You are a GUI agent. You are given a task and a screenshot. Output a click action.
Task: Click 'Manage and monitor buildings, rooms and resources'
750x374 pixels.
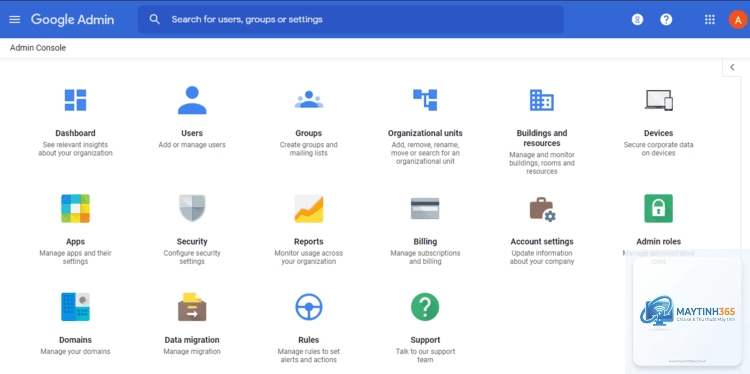coord(541,163)
